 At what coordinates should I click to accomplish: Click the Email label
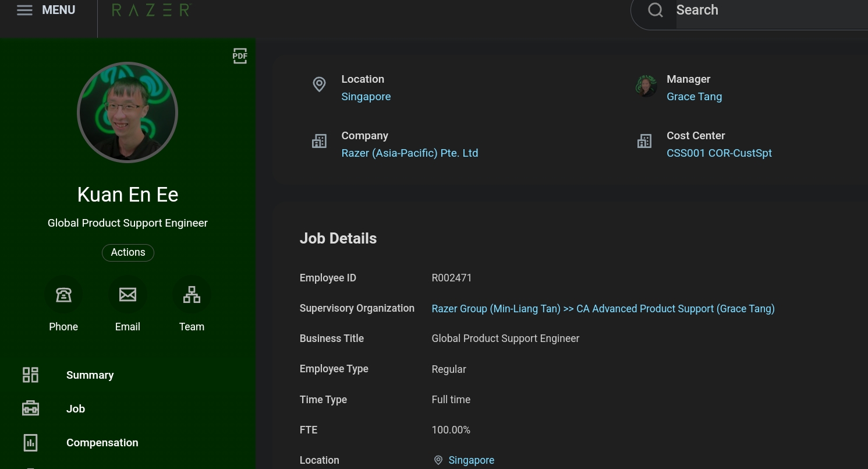(x=127, y=327)
